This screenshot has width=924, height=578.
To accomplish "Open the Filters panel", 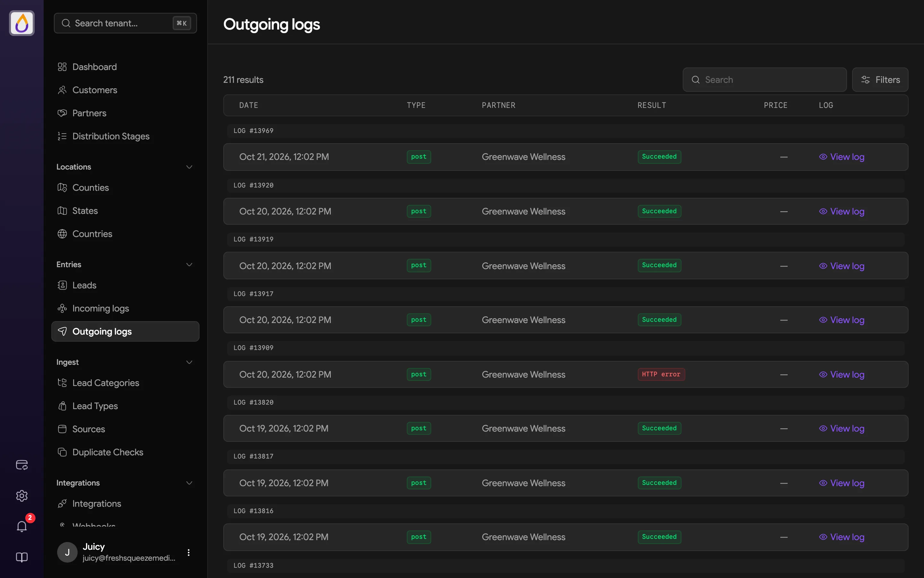I will click(x=880, y=80).
